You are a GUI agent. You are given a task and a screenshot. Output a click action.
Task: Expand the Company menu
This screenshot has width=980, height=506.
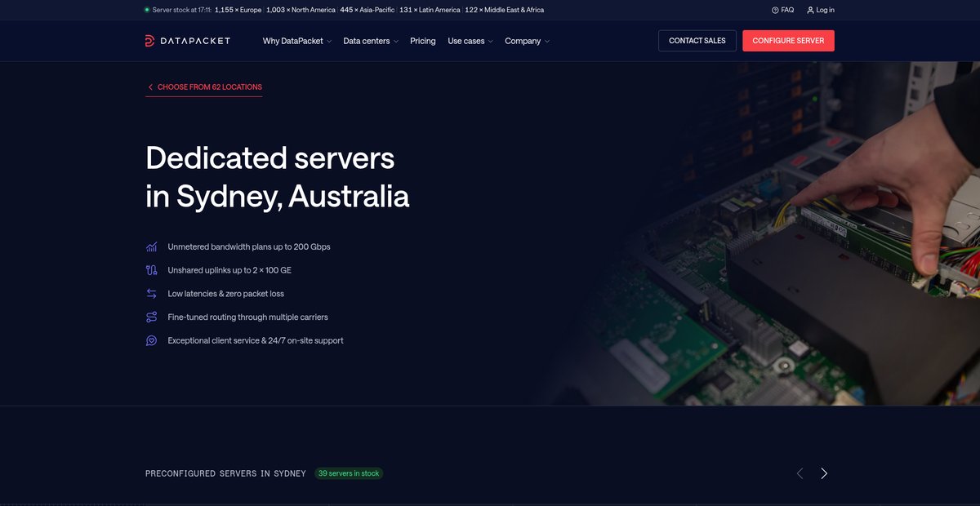pos(528,41)
